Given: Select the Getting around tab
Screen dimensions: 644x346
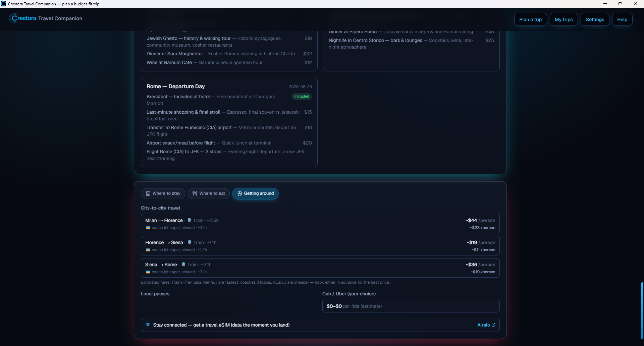Looking at the screenshot, I should click(x=255, y=193).
